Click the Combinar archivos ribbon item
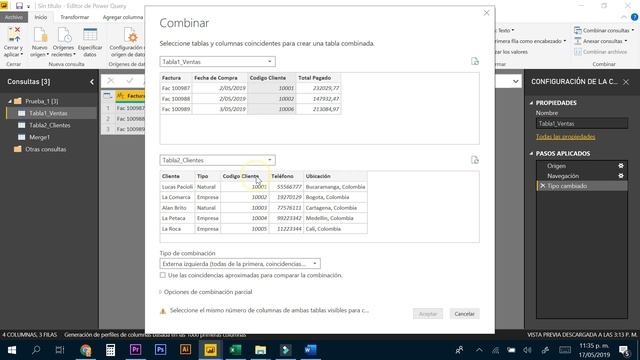Screen dimensions: 640x360 click(x=600, y=52)
